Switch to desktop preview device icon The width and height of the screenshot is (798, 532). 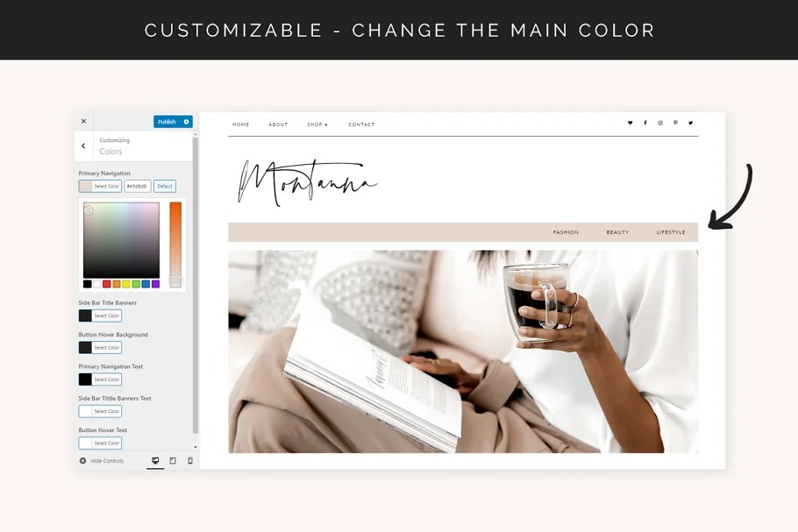tap(155, 461)
